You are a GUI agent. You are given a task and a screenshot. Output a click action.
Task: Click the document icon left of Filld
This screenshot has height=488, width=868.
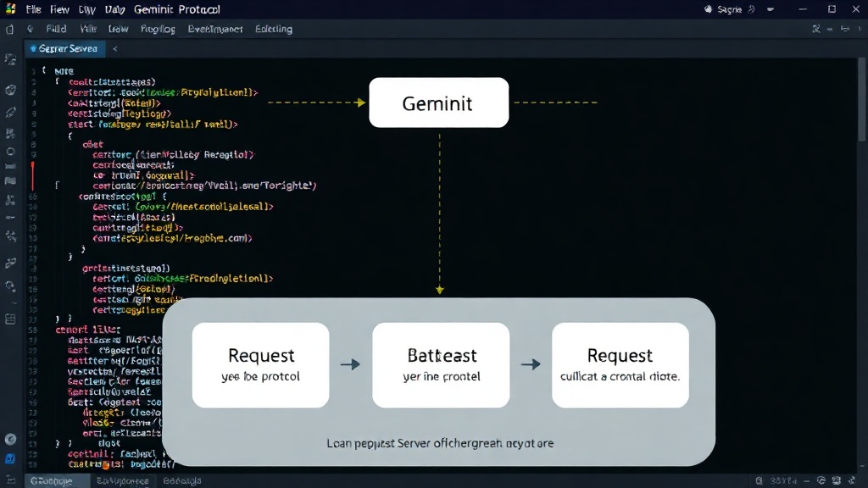point(9,30)
